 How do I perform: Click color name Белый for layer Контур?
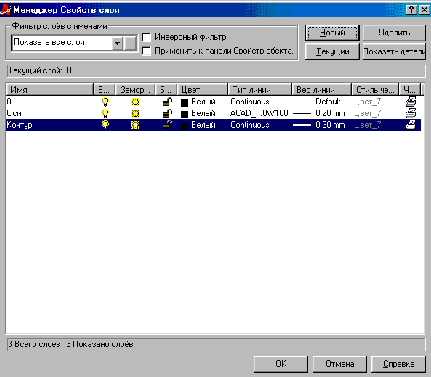203,125
